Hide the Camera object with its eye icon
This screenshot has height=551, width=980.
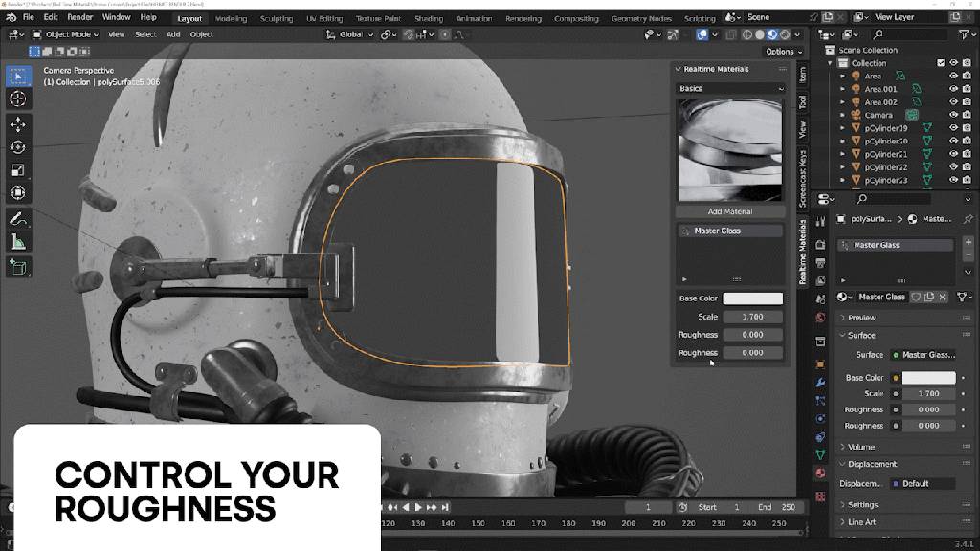[953, 116]
